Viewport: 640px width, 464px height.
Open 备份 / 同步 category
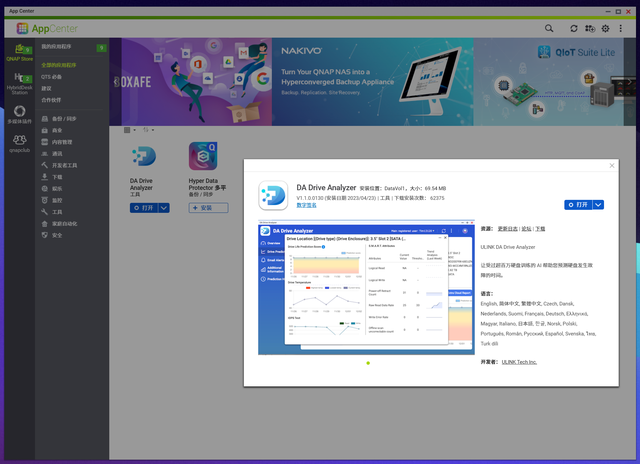click(x=59, y=119)
